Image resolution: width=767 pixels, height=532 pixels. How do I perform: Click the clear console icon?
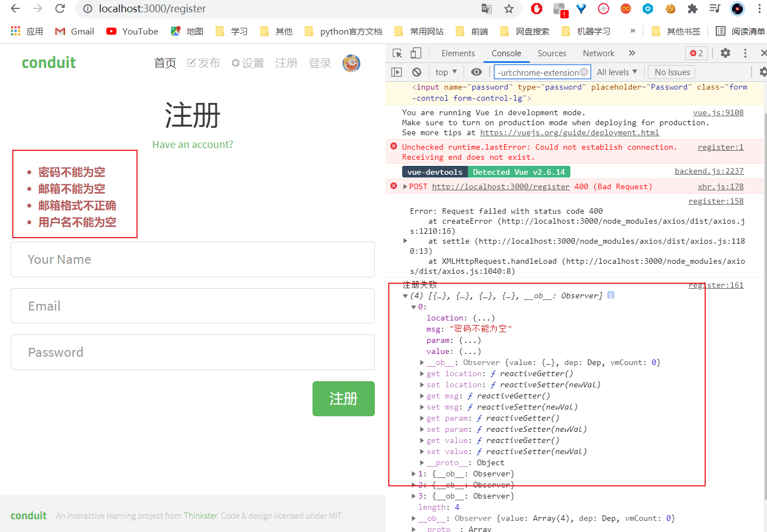tap(417, 72)
